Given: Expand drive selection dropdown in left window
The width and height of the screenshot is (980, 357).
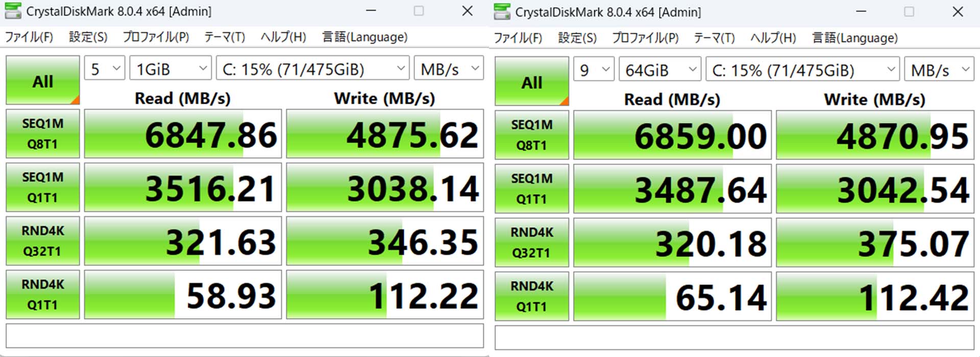Looking at the screenshot, I should (x=313, y=68).
